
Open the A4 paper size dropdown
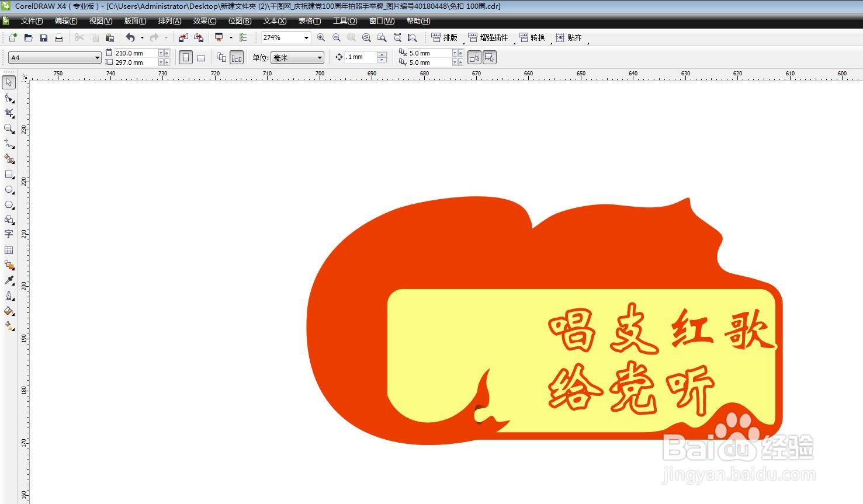point(97,58)
